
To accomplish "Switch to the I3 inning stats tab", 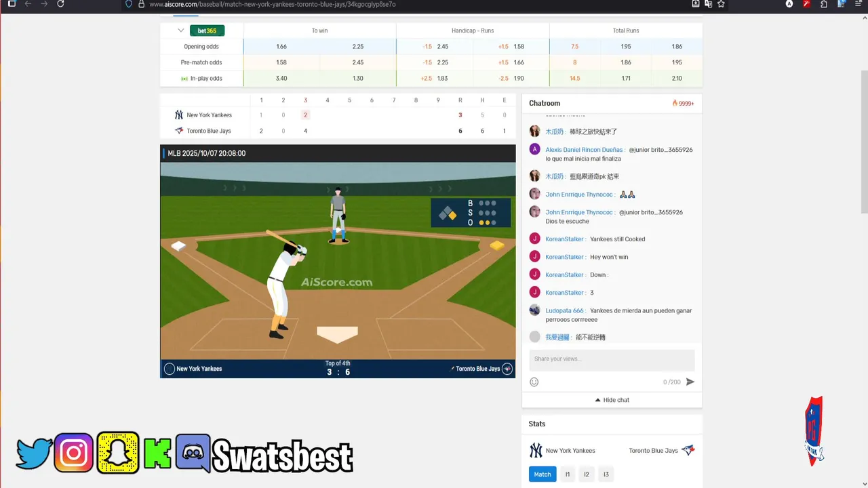I will click(606, 474).
